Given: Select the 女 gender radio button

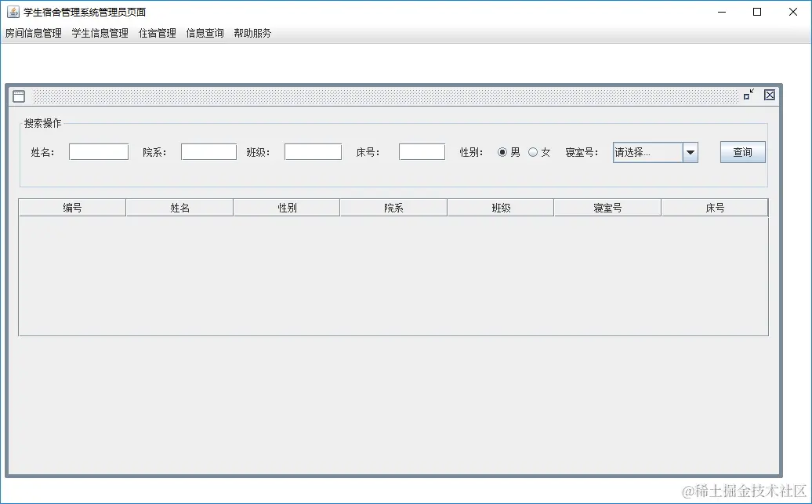Looking at the screenshot, I should [534, 152].
